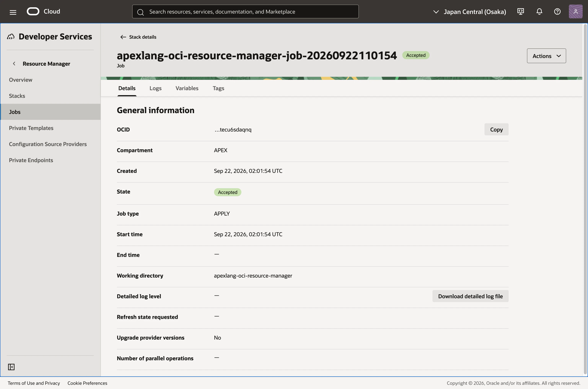The height and width of the screenshot is (389, 588).
Task: Open Resource Manager parent link
Action: pyautogui.click(x=46, y=64)
